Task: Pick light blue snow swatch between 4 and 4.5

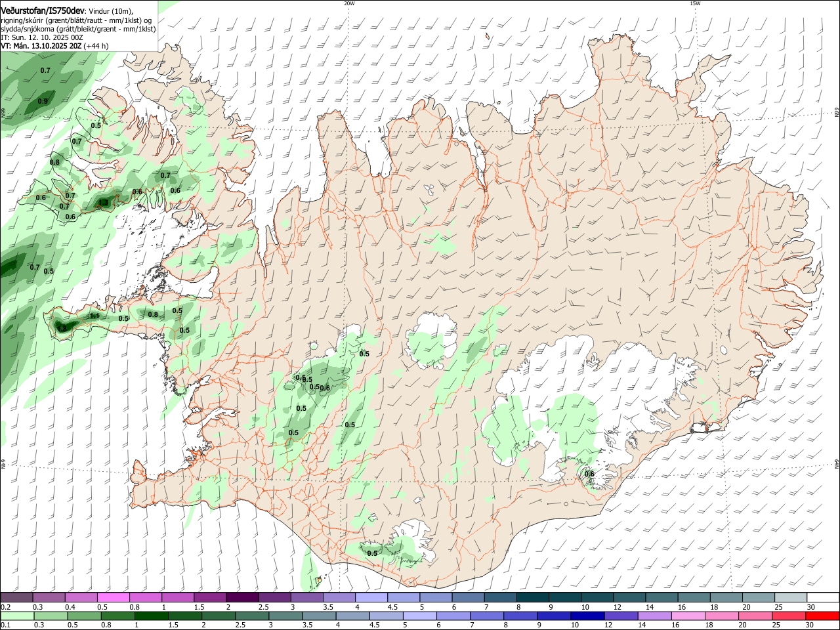Action: pyautogui.click(x=371, y=597)
